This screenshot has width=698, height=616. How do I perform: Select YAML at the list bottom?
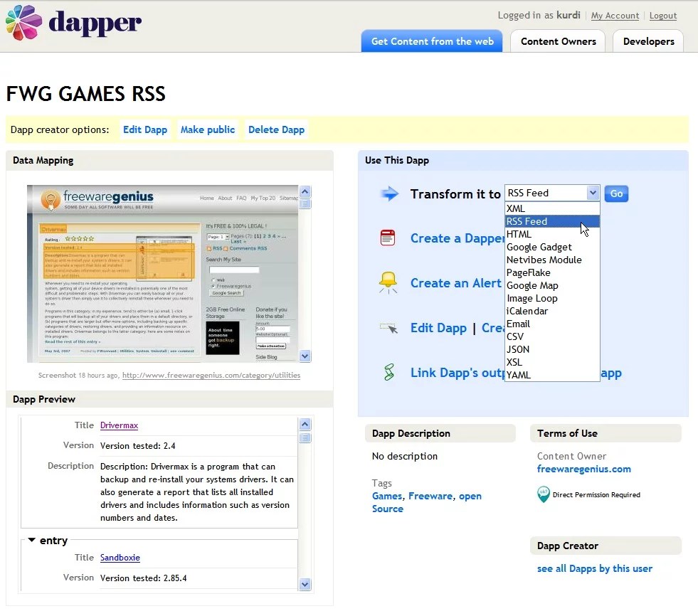[x=552, y=375]
